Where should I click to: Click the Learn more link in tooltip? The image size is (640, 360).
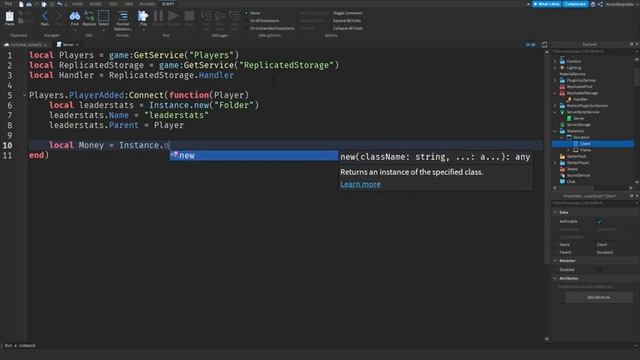click(360, 184)
